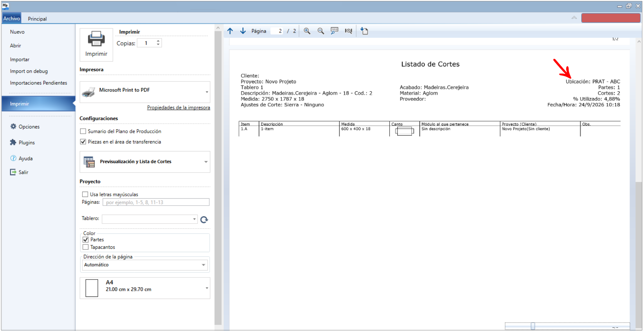This screenshot has width=644, height=331.
Task: Select Import on debug
Action: [x=29, y=71]
